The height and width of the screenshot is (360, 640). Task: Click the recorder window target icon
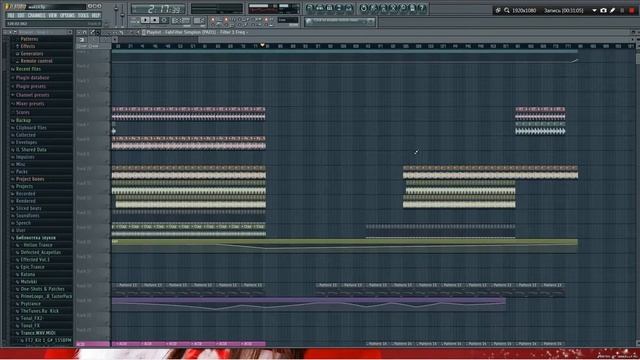[x=498, y=10]
